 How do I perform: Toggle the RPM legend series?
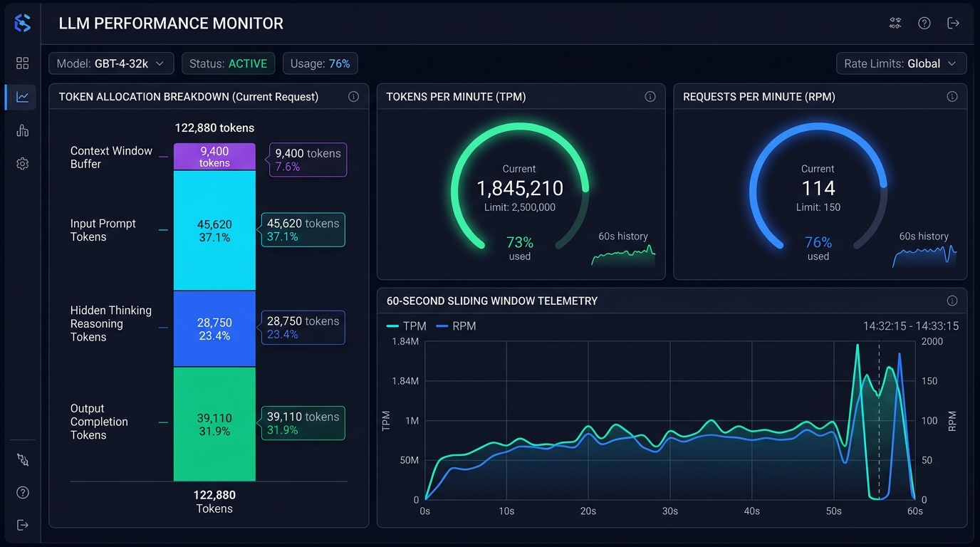click(456, 326)
